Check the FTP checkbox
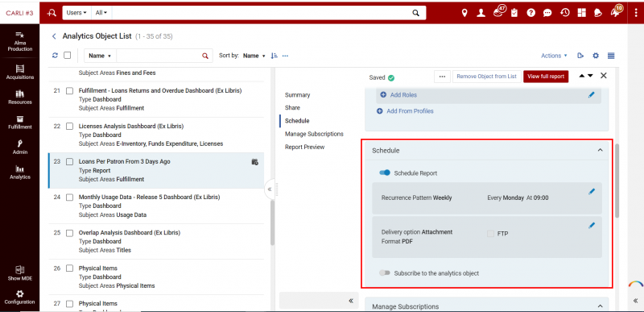This screenshot has width=644, height=312. tap(490, 234)
